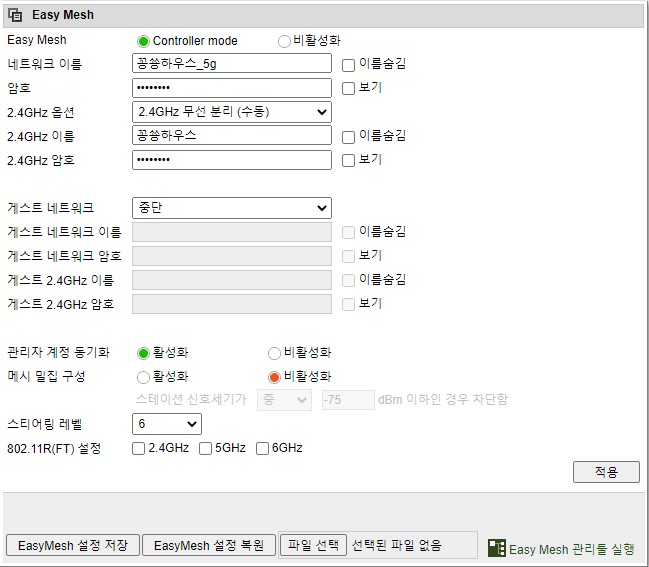Enable 802.11R for 6GHz
The image size is (649, 567).
(262, 449)
